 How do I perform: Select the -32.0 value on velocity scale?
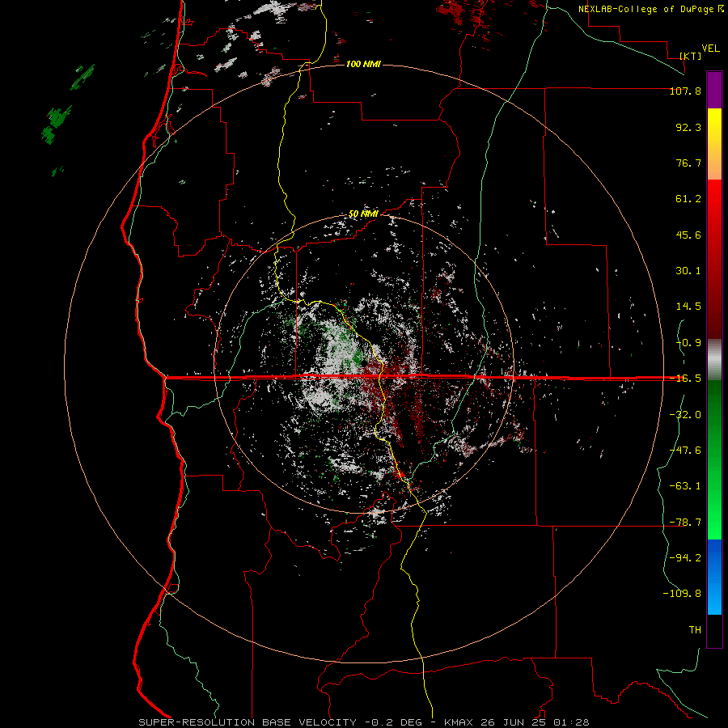[685, 415]
